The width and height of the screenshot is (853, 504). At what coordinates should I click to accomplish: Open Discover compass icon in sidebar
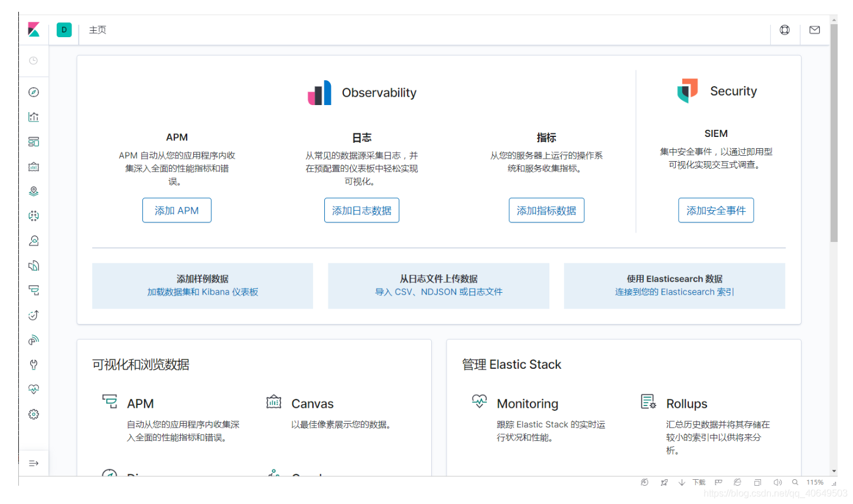coord(34,92)
